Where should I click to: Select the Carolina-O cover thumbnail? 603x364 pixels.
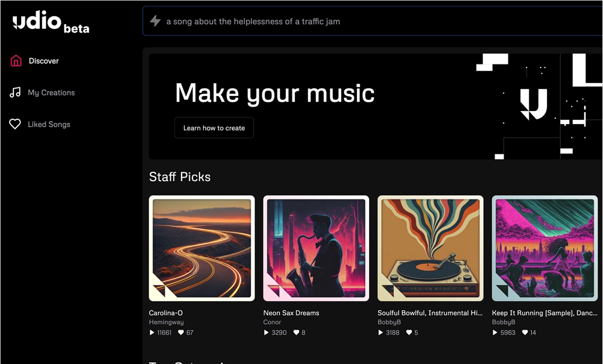click(x=201, y=248)
